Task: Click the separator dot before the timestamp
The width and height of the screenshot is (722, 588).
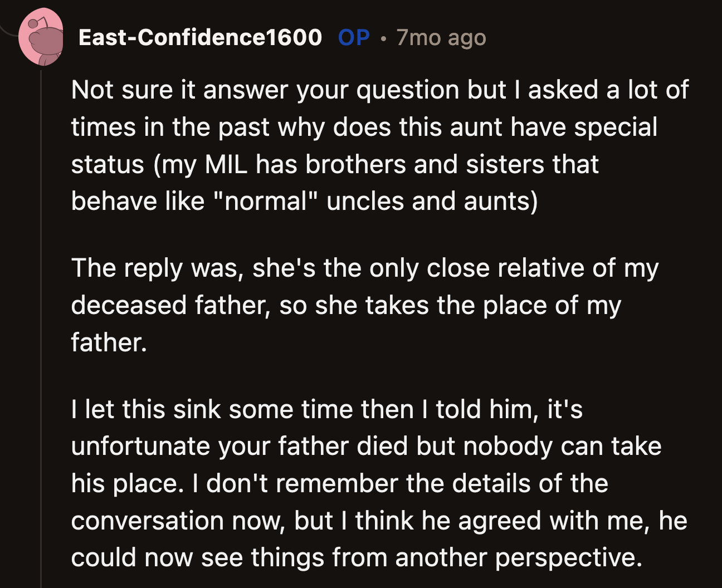Action: pyautogui.click(x=385, y=39)
